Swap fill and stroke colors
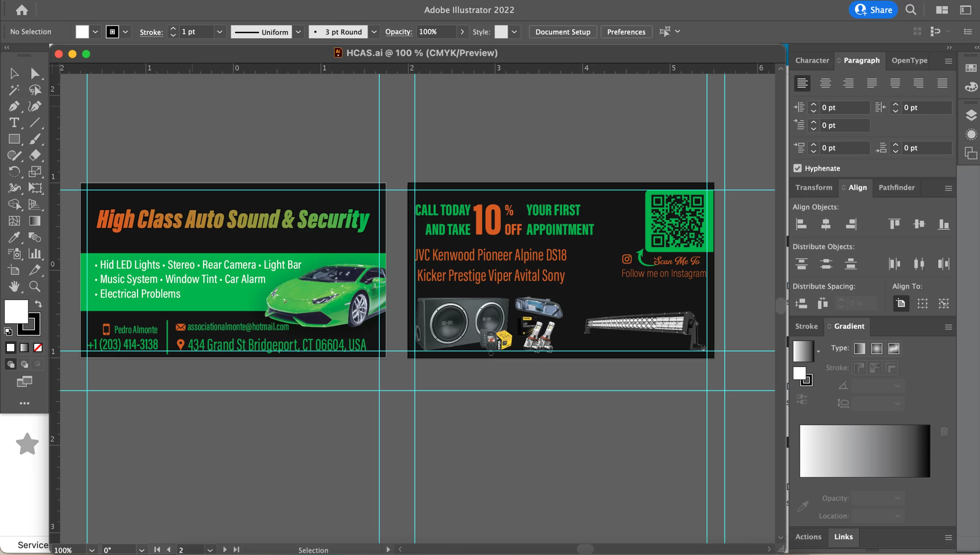This screenshot has width=980, height=555. (39, 304)
